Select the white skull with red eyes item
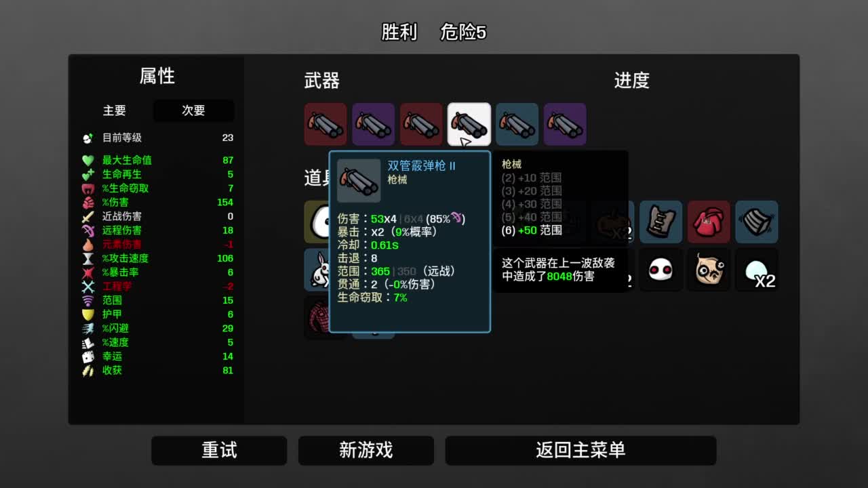Image resolution: width=868 pixels, height=488 pixels. tap(660, 270)
